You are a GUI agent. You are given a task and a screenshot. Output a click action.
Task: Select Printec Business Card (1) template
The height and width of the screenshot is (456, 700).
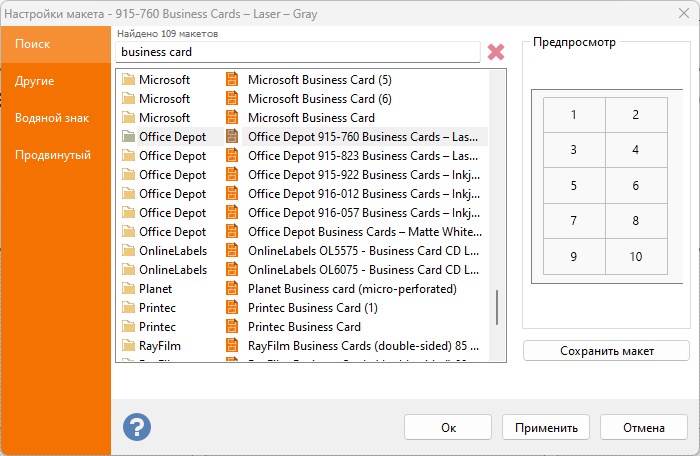312,308
